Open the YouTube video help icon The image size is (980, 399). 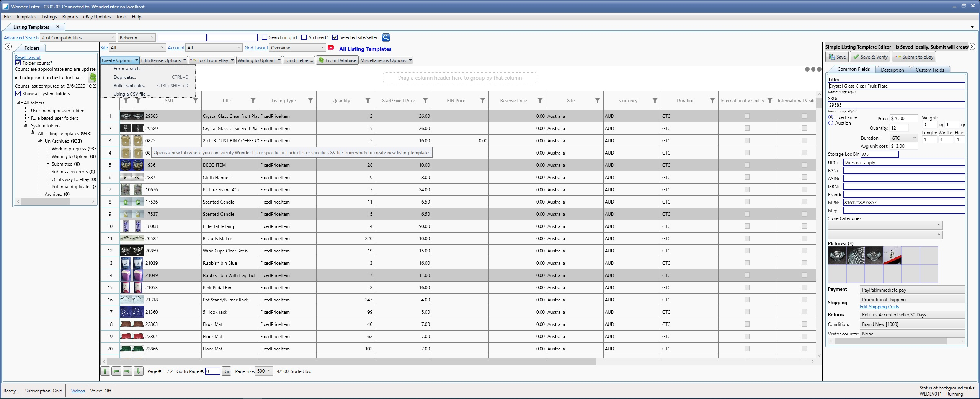pyautogui.click(x=331, y=48)
